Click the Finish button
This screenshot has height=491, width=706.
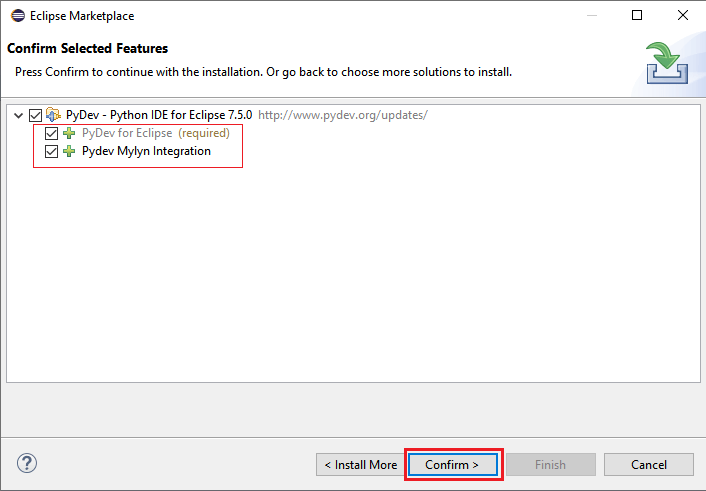(550, 465)
